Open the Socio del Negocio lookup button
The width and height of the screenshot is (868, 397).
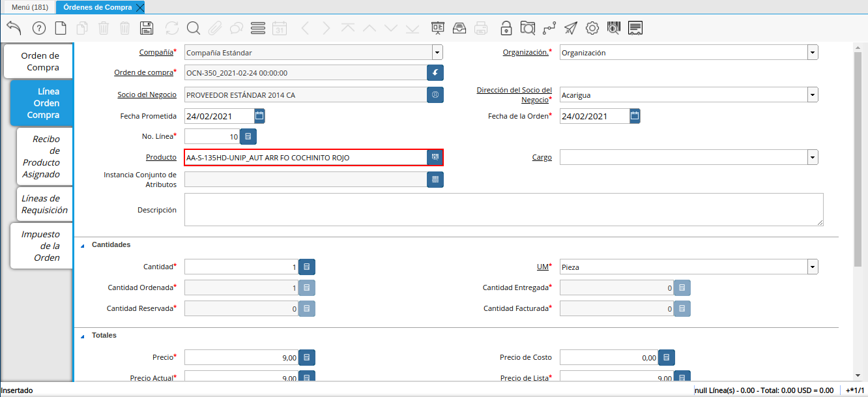click(x=435, y=95)
